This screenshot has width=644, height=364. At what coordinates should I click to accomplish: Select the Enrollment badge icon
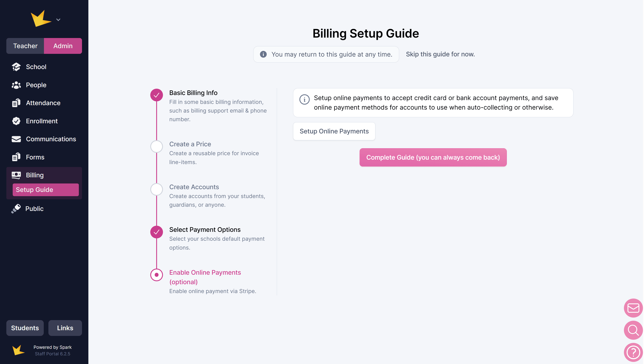(16, 121)
